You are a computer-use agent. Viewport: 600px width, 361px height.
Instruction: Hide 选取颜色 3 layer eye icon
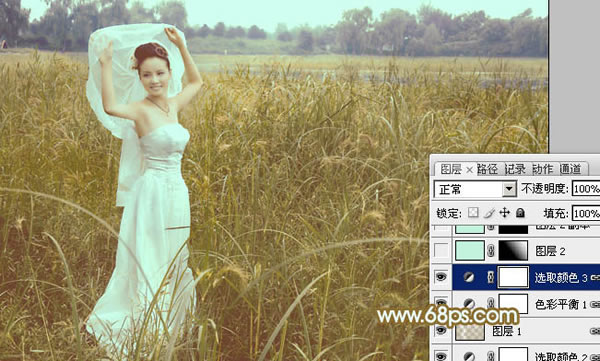pyautogui.click(x=441, y=277)
